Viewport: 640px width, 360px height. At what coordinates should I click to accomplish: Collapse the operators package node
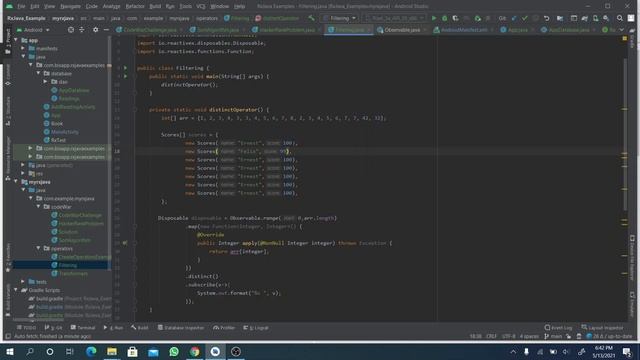click(38, 248)
